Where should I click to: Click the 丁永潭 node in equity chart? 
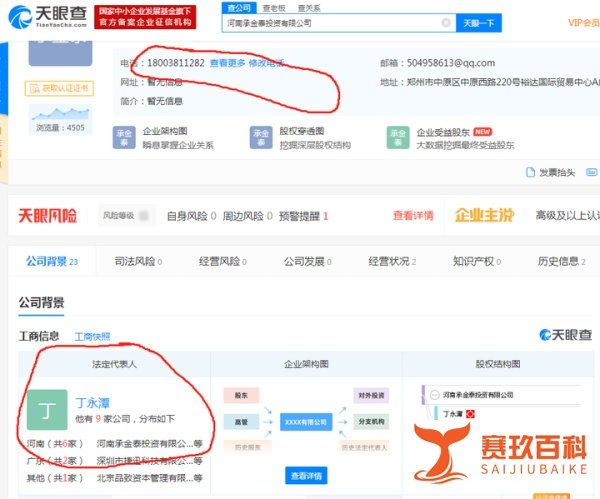453,414
